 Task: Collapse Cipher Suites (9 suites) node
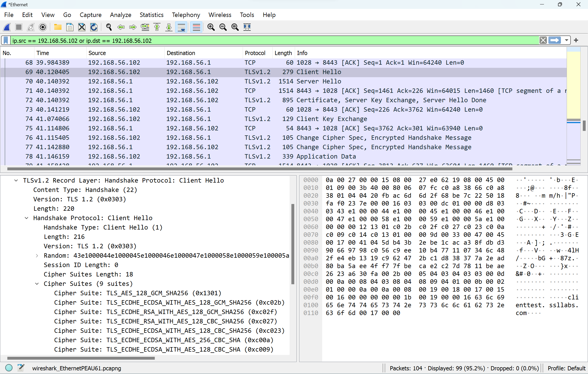pyautogui.click(x=37, y=284)
